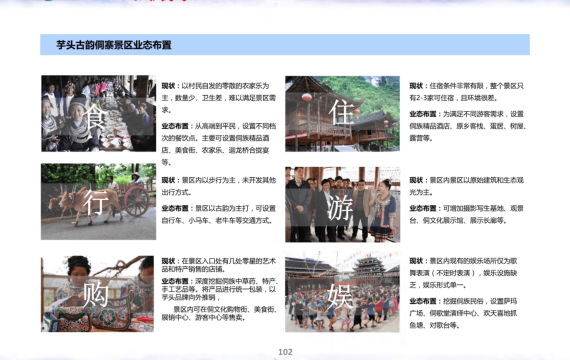Click text 住宿条件非常有限，整个景区只
Screen dimensions: 570x360
[477, 86]
